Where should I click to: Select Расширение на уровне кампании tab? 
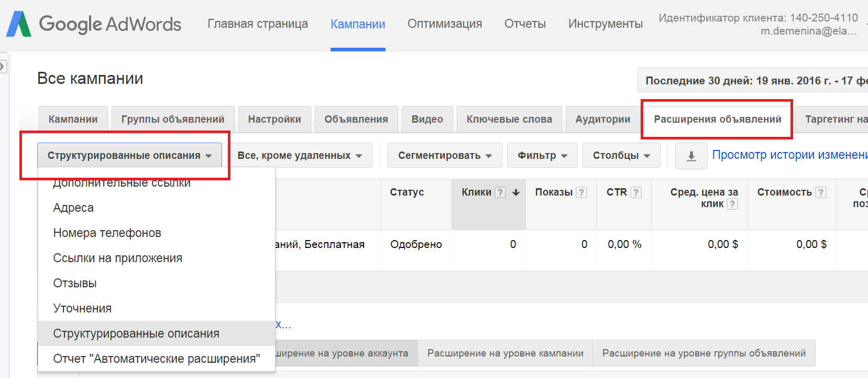(505, 353)
